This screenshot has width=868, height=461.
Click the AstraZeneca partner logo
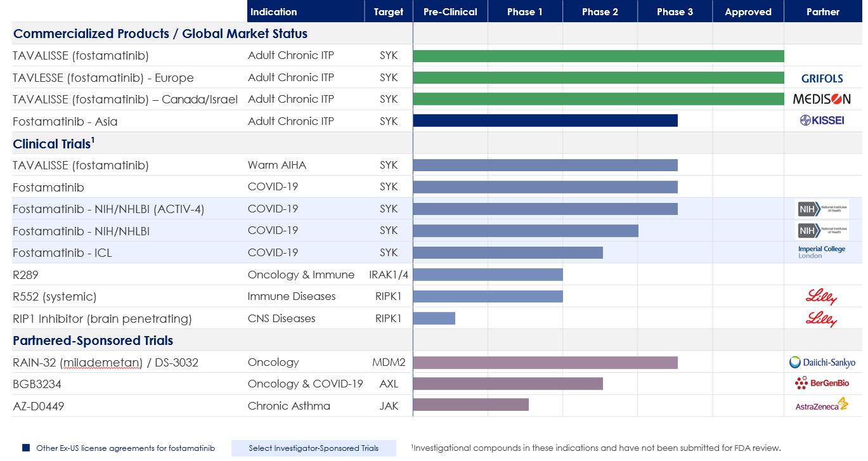pyautogui.click(x=822, y=405)
